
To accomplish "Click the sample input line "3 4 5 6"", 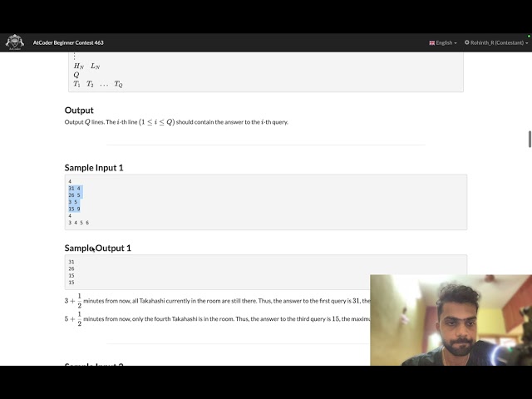I will [x=79, y=223].
